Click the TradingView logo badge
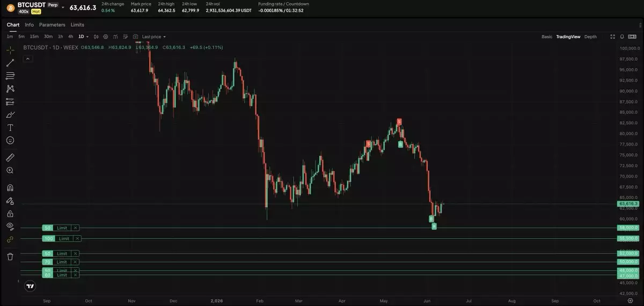 click(x=30, y=286)
